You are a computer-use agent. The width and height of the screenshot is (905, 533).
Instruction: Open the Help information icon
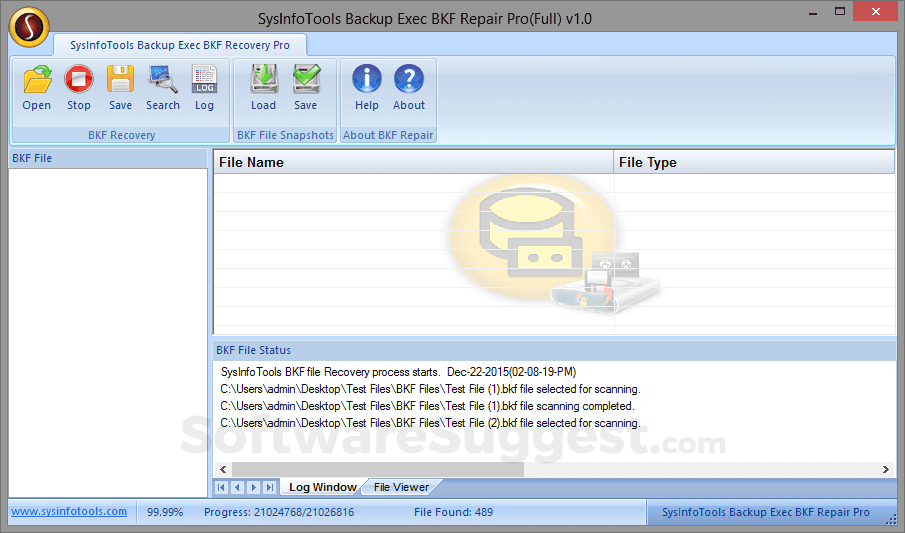coord(367,88)
